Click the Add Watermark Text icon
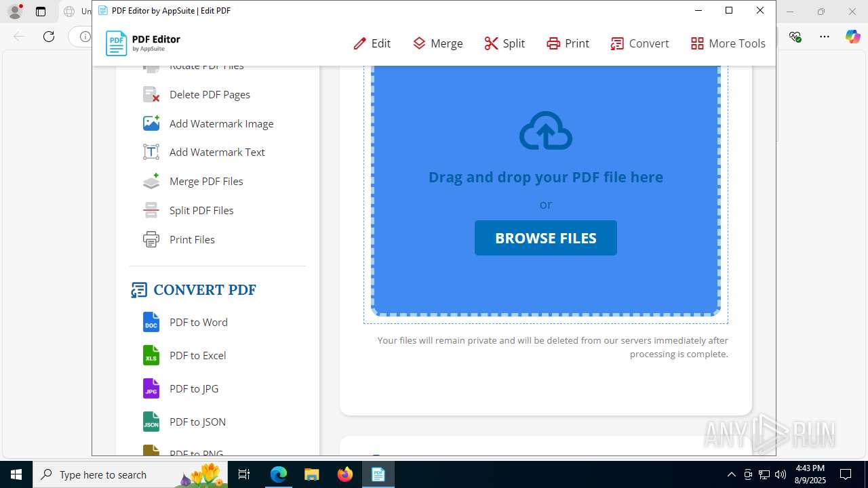Screen dimensions: 868x488 [x=151, y=152]
